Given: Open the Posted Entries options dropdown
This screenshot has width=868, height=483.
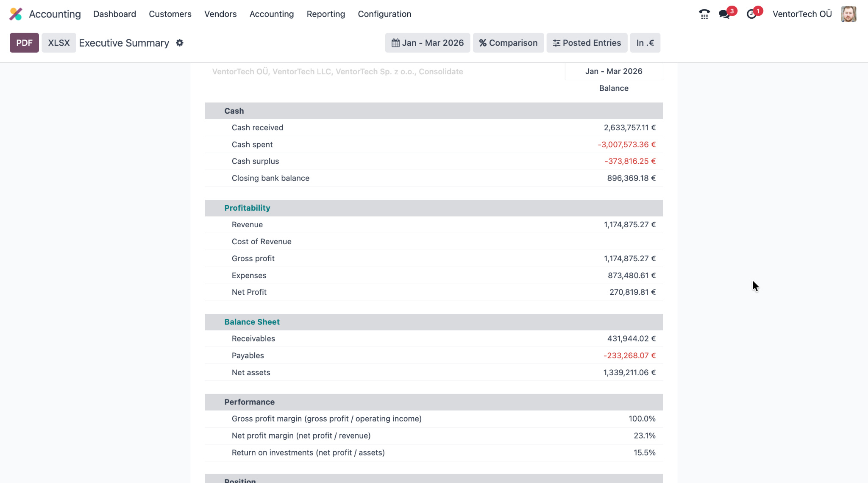Looking at the screenshot, I should (x=587, y=43).
